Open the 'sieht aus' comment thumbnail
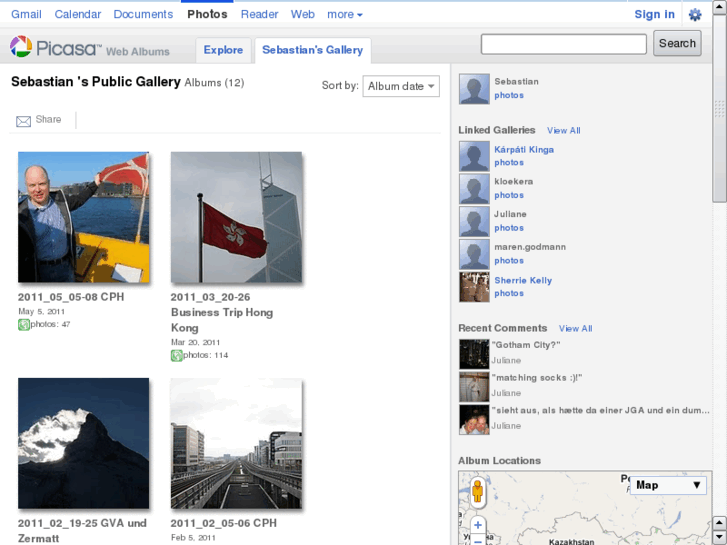Image resolution: width=727 pixels, height=545 pixels. 474,419
